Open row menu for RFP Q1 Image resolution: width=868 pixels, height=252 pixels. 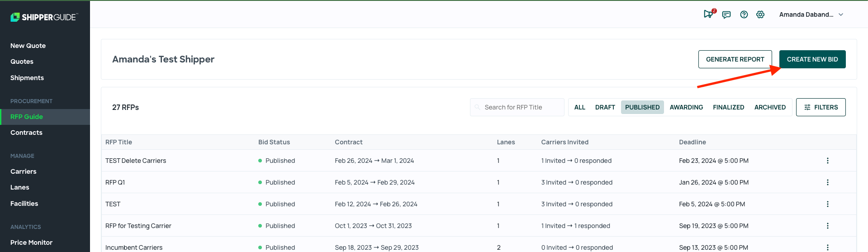tap(828, 182)
